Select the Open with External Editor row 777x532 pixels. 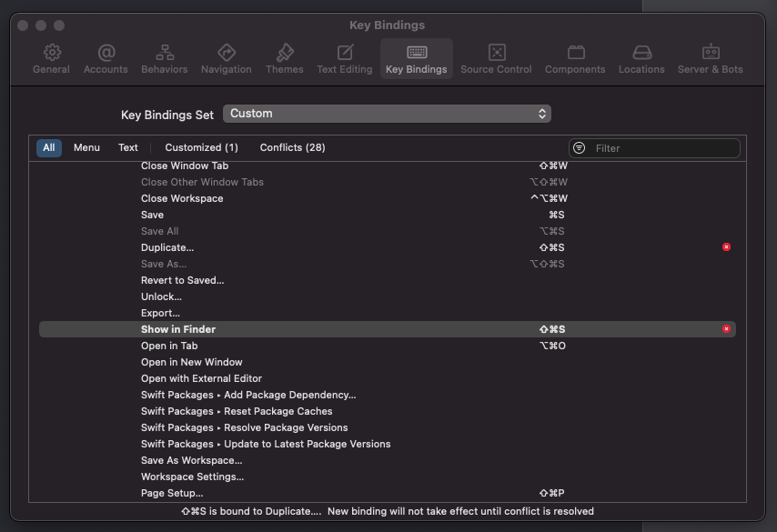point(388,378)
